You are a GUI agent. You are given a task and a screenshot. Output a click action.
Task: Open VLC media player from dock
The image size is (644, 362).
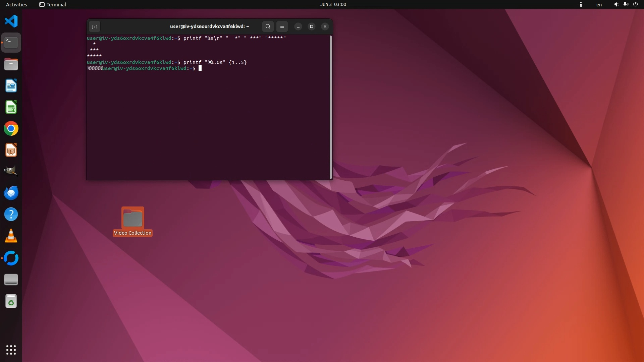click(x=11, y=236)
